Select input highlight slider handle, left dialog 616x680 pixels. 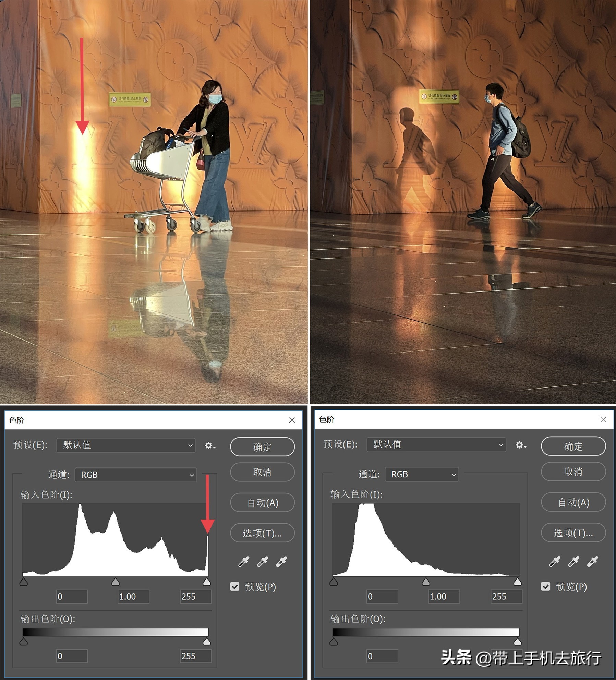click(x=207, y=582)
